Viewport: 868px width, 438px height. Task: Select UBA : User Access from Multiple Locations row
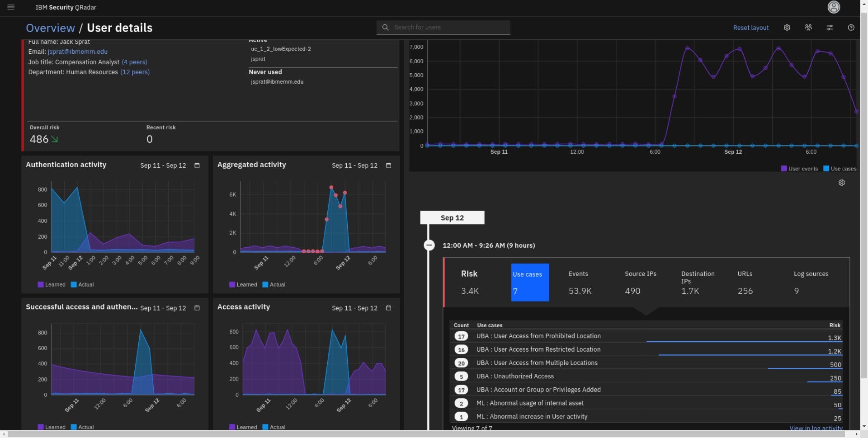[x=646, y=363]
